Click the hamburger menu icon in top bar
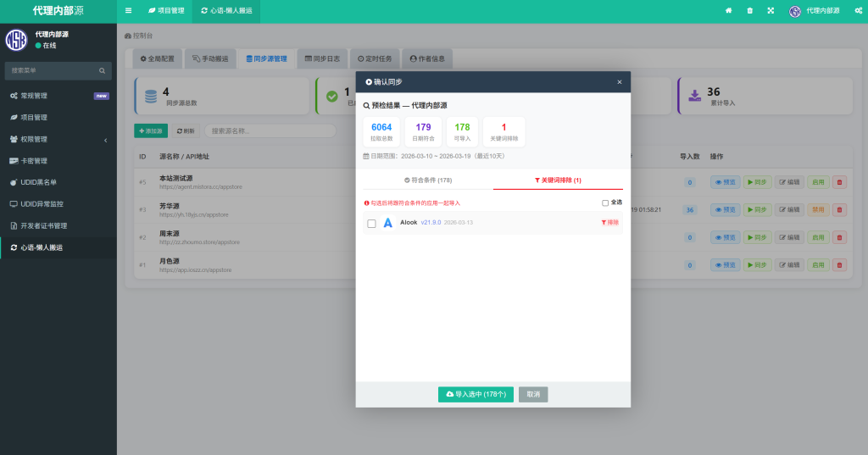This screenshot has width=868, height=455. point(128,11)
